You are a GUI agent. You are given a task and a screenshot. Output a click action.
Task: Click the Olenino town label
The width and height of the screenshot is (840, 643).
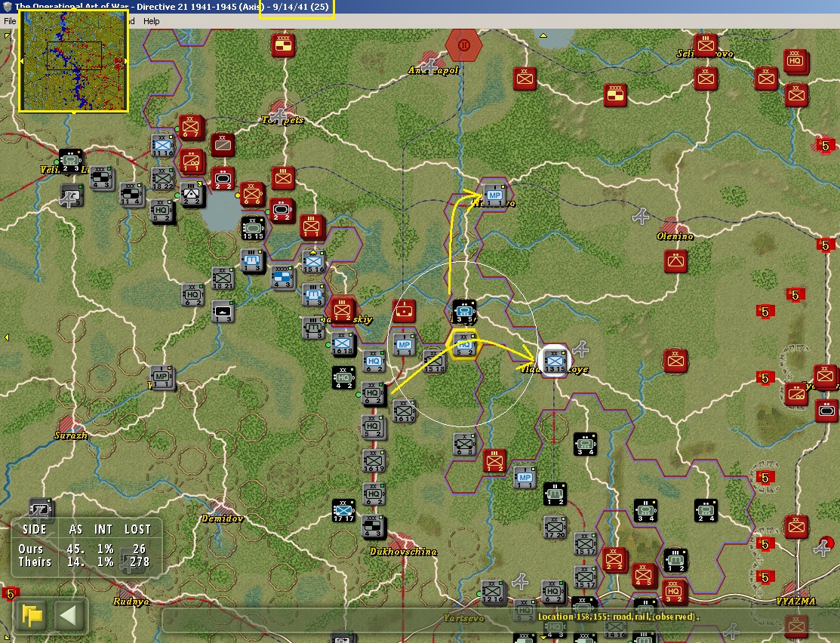(675, 236)
